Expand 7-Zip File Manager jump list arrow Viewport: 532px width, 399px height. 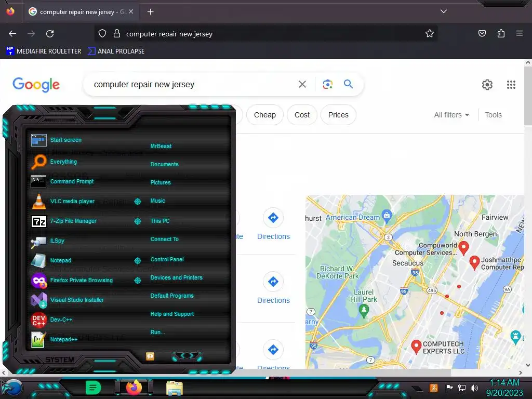(x=137, y=221)
